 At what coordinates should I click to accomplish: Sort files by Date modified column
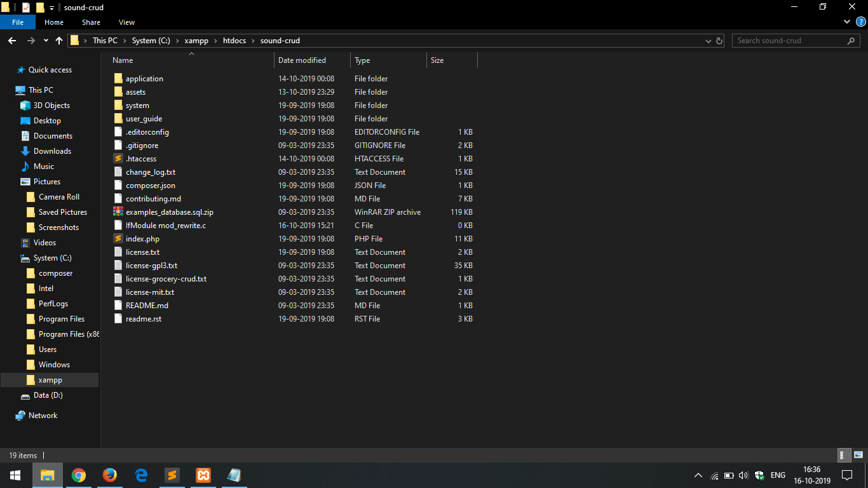pyautogui.click(x=313, y=60)
